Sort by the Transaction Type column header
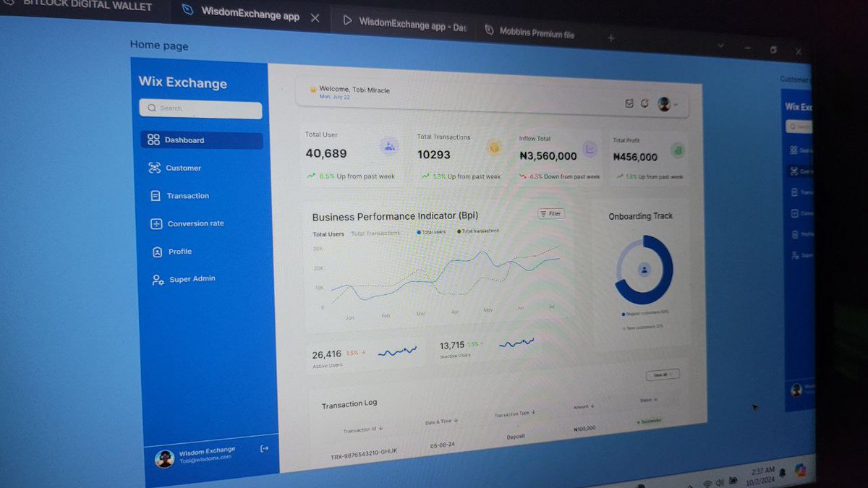868x488 pixels. click(515, 414)
